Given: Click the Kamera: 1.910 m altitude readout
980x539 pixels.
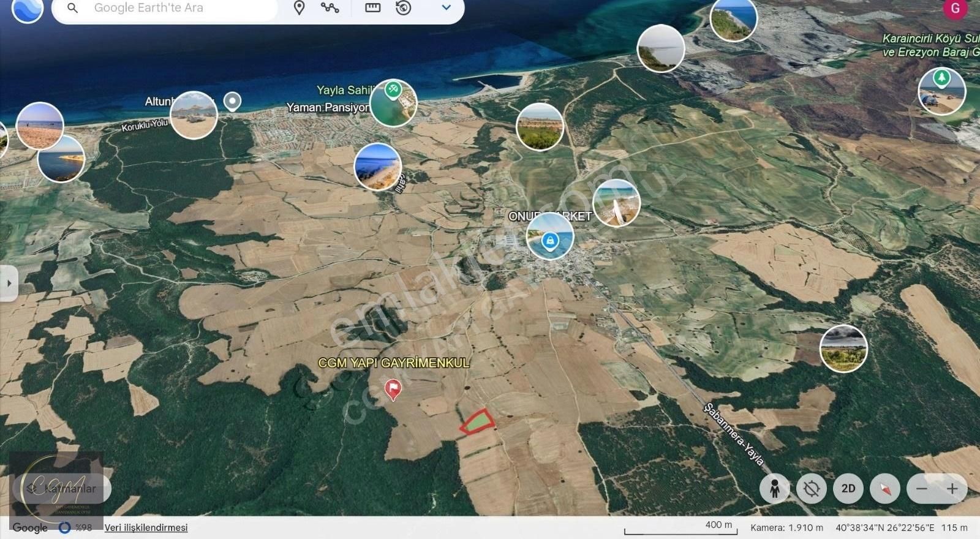Looking at the screenshot, I should 786,527.
